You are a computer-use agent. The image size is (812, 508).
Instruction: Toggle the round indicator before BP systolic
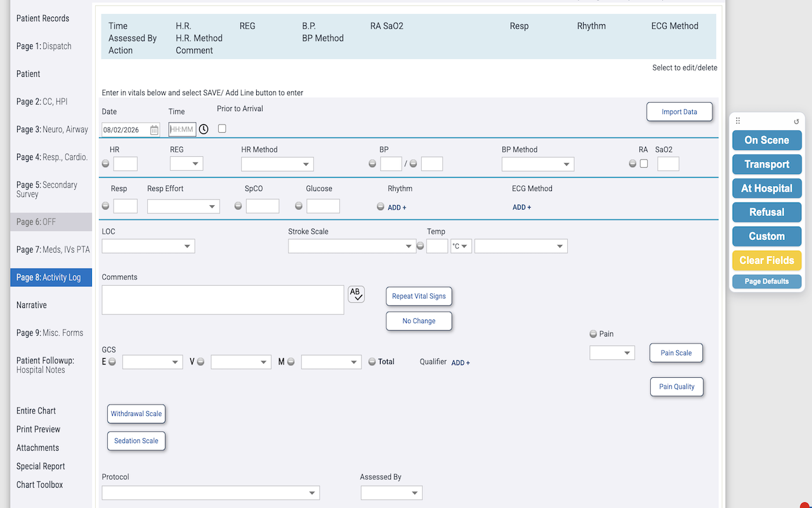pos(373,164)
